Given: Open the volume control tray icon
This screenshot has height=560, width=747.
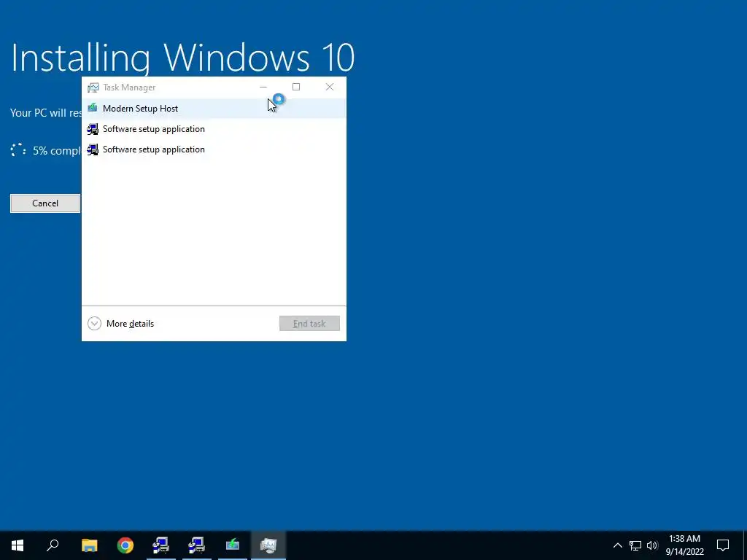Looking at the screenshot, I should tap(652, 545).
